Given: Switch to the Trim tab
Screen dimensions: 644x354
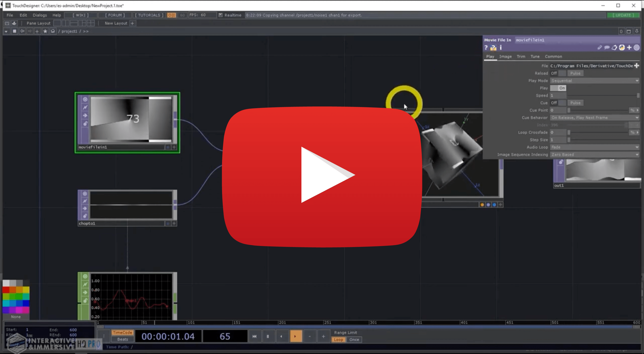Looking at the screenshot, I should (521, 57).
